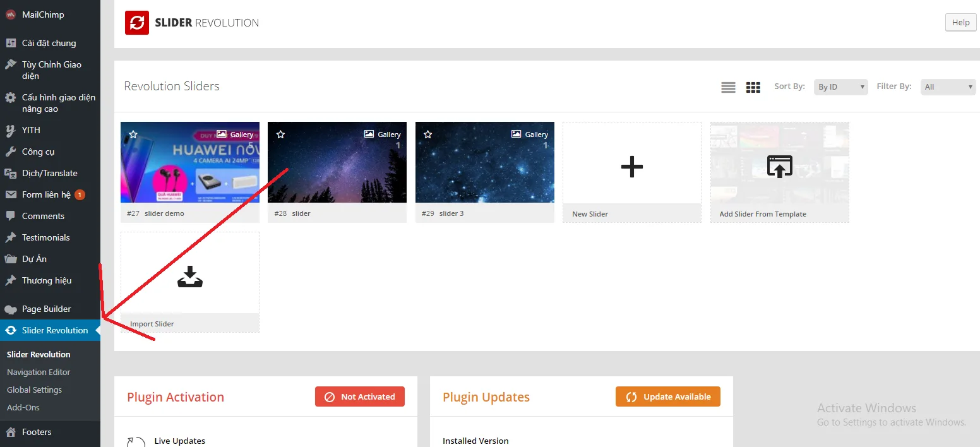Open Dịch/Translate menu item
The height and width of the screenshot is (447, 980).
point(51,173)
